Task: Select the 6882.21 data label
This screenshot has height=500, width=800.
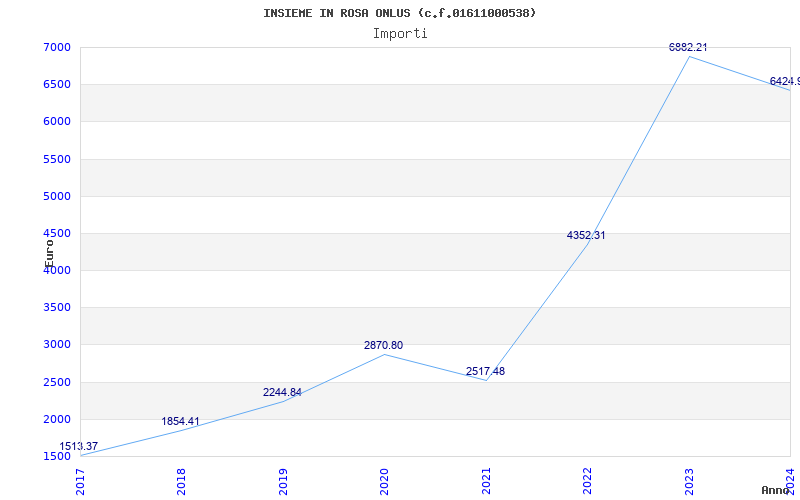Action: point(688,47)
